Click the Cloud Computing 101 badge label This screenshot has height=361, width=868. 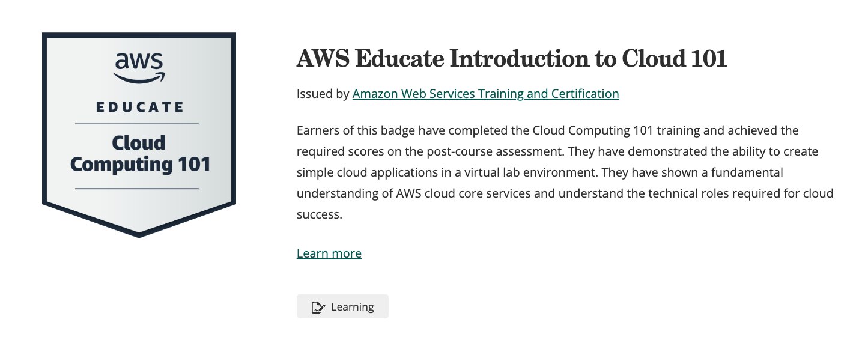tap(139, 153)
